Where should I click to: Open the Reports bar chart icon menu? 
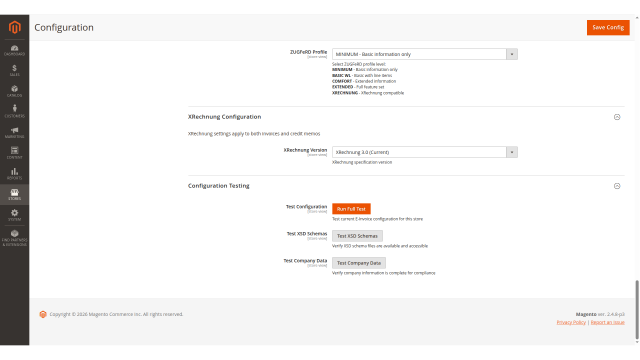(15, 174)
